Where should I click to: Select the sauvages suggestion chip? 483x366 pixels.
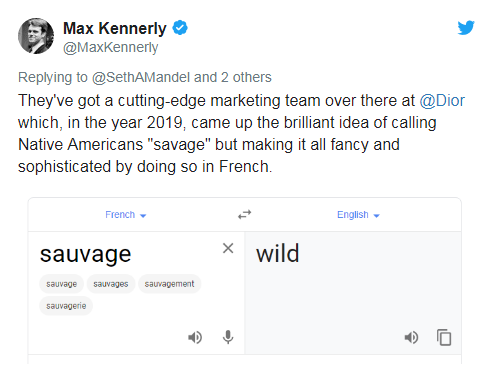pyautogui.click(x=111, y=284)
